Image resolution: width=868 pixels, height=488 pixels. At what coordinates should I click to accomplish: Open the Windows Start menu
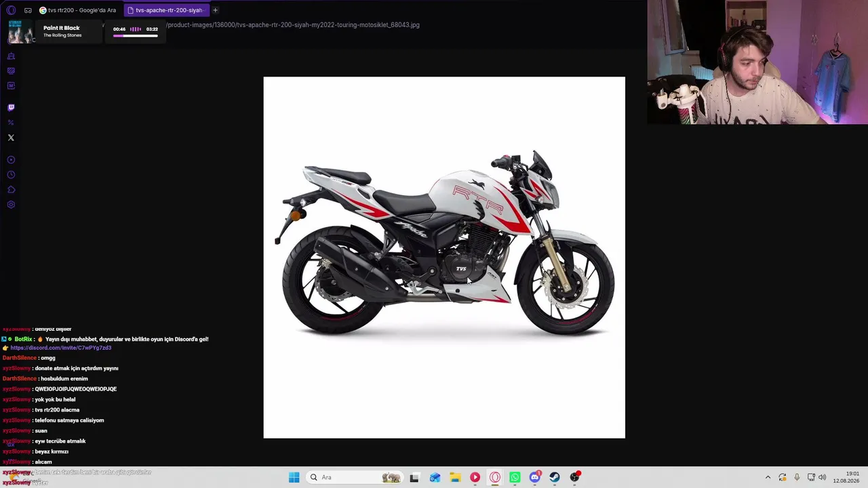pyautogui.click(x=294, y=477)
